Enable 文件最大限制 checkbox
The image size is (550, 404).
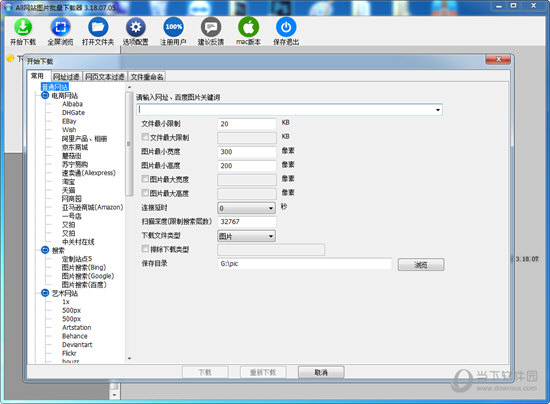pos(145,137)
